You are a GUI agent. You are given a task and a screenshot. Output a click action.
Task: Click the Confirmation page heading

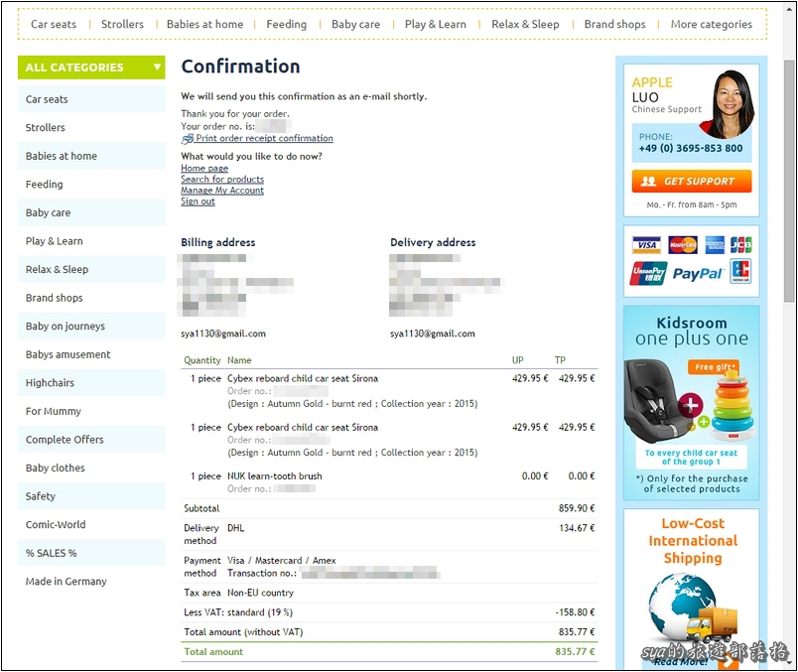coord(241,67)
